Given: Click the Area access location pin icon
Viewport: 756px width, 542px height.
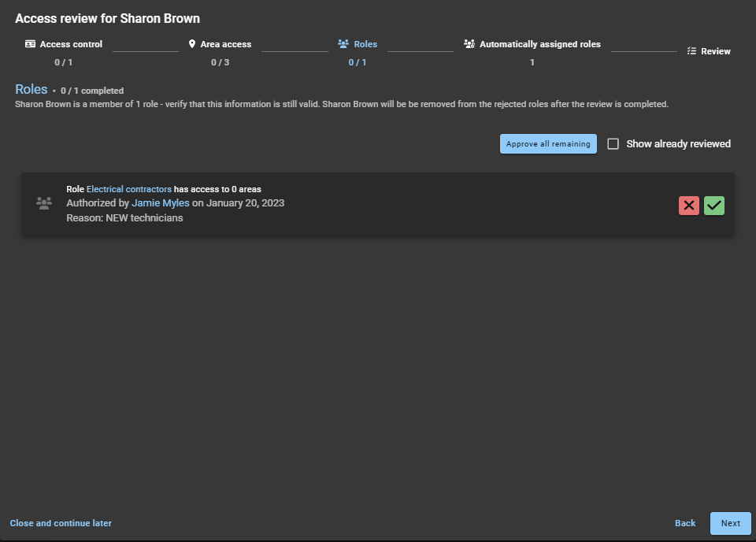Looking at the screenshot, I should click(x=192, y=44).
